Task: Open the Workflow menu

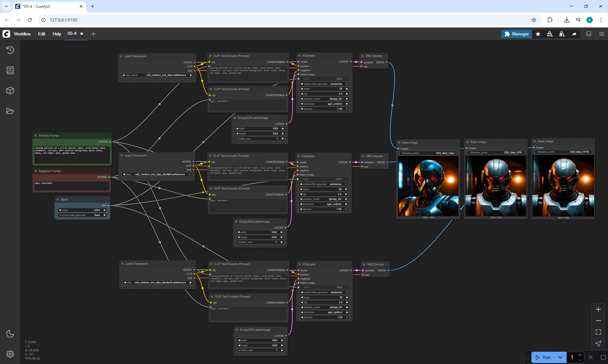Action: pyautogui.click(x=22, y=34)
